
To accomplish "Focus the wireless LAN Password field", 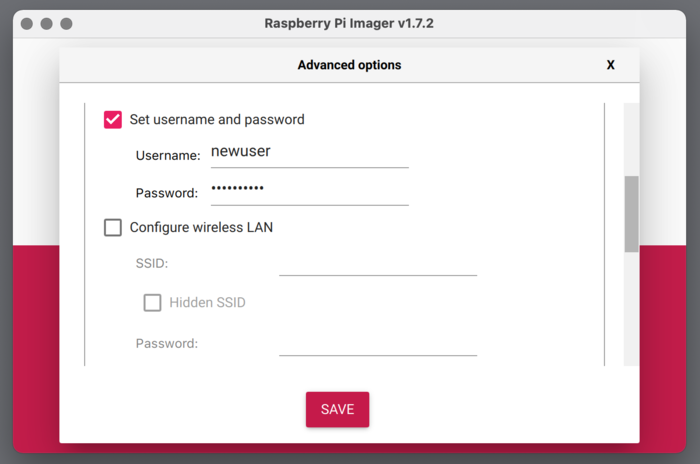I will pyautogui.click(x=378, y=343).
